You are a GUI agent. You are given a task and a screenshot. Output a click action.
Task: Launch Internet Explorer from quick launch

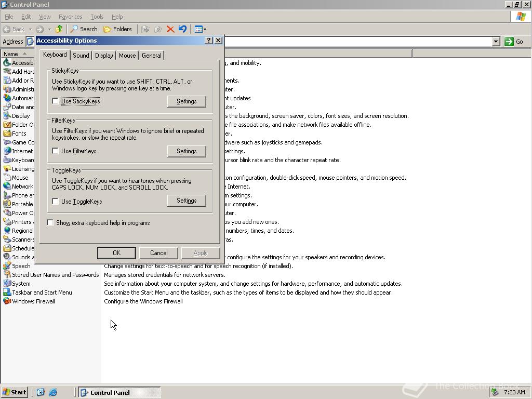tap(53, 392)
